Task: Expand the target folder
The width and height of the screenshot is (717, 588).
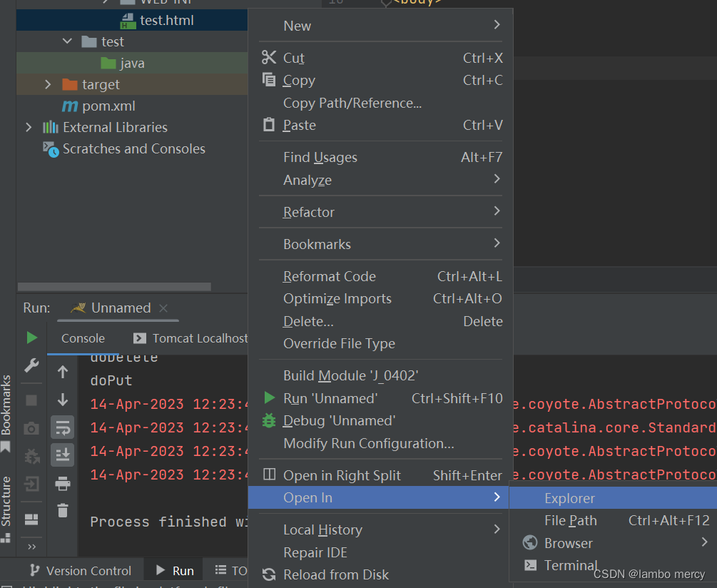Action: [48, 84]
